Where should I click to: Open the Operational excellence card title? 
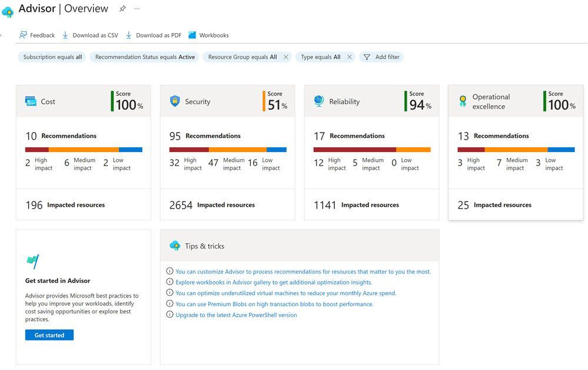point(491,102)
